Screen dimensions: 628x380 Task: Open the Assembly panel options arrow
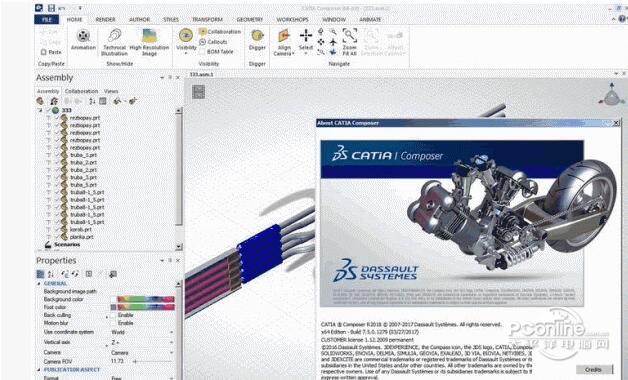[x=162, y=77]
